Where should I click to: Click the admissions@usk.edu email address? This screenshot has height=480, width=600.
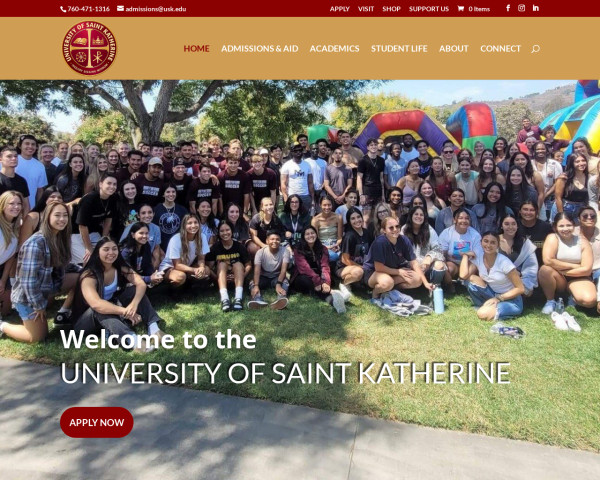pyautogui.click(x=156, y=9)
